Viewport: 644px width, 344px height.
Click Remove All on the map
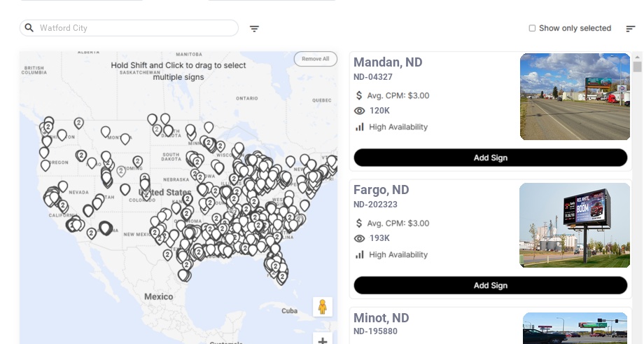315,59
